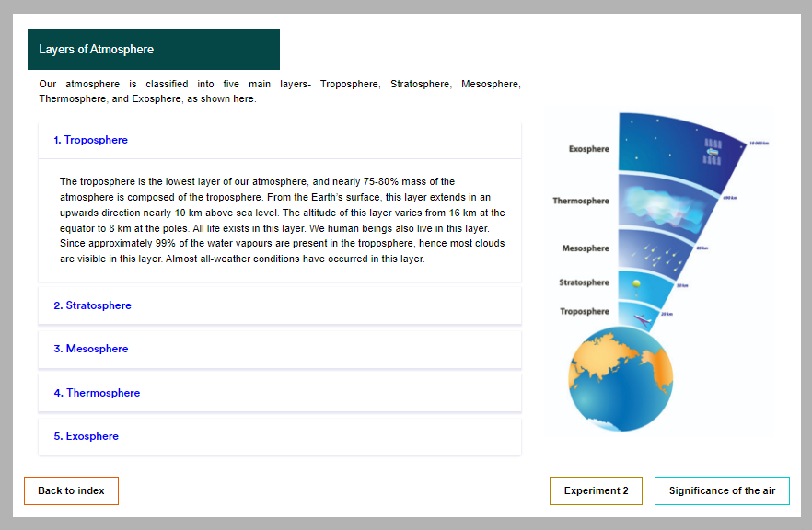The width and height of the screenshot is (812, 530).
Task: Click the weather balloon in the stratosphere layer
Action: coord(636,285)
